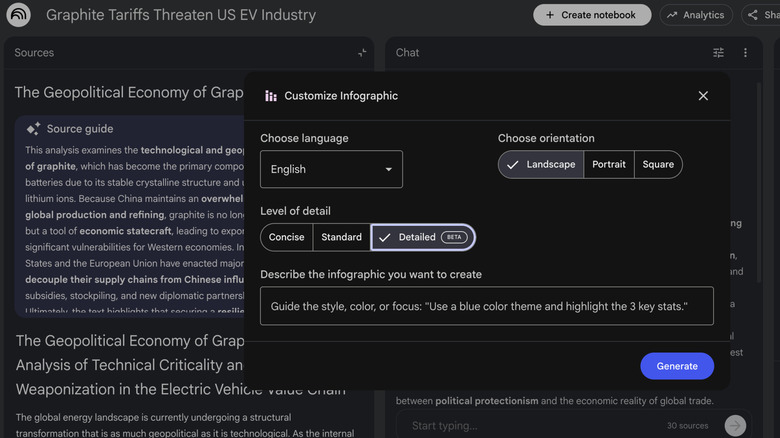This screenshot has width=780, height=438.
Task: Click the NotebookLM logo icon
Action: [18, 15]
